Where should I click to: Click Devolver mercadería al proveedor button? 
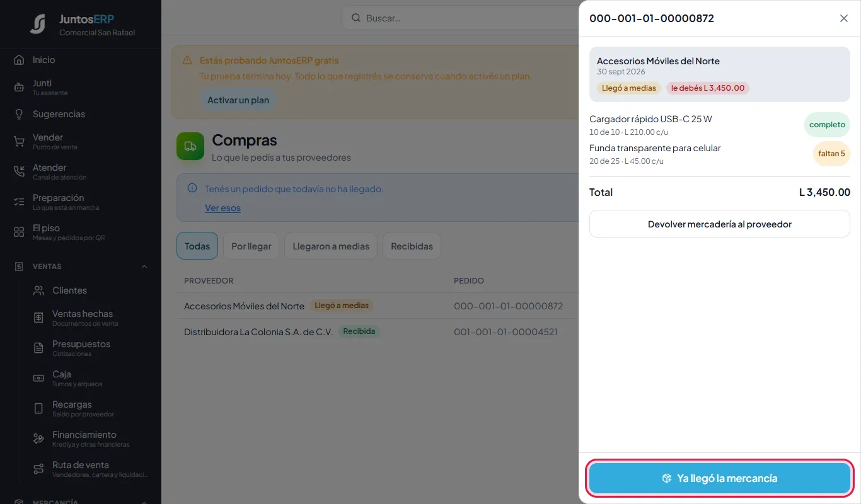(720, 224)
